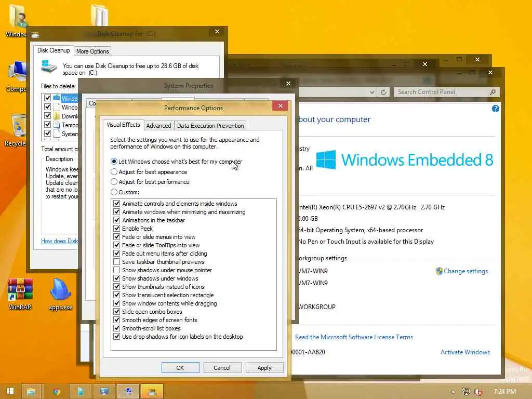This screenshot has width=532, height=399.
Task: Select Let Windows choose what's best radio
Action: (x=114, y=162)
